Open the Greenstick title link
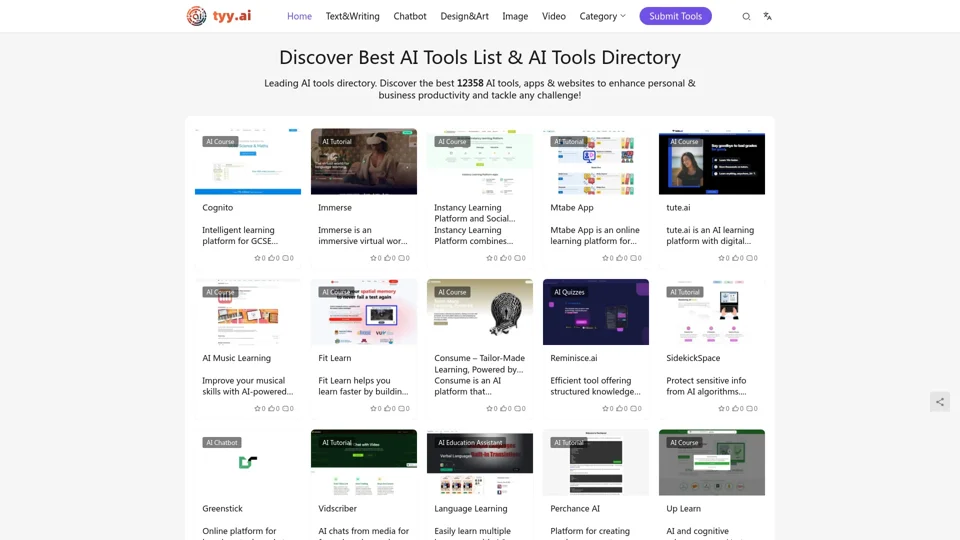960x540 pixels. [222, 509]
